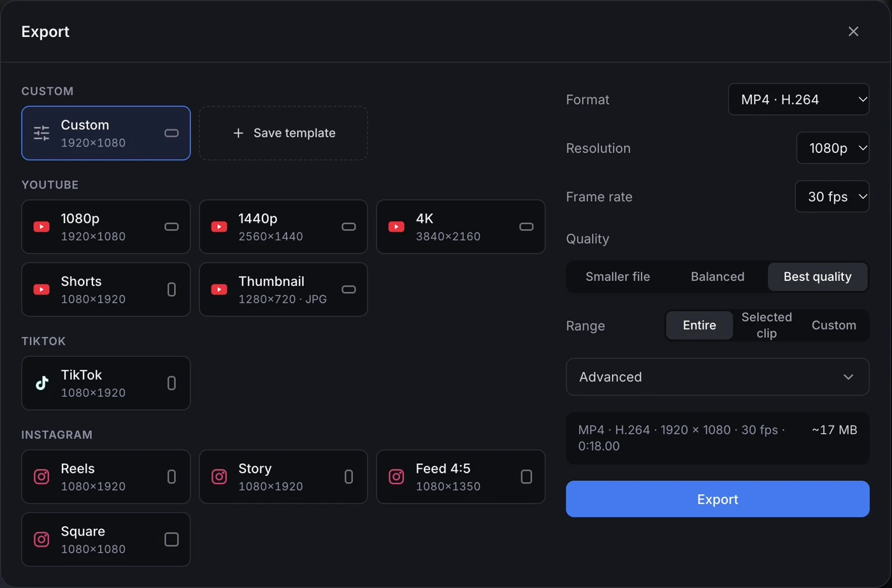Choose the YouTube 1440p preset card
Viewport: 892px width, 588px height.
[x=284, y=227]
